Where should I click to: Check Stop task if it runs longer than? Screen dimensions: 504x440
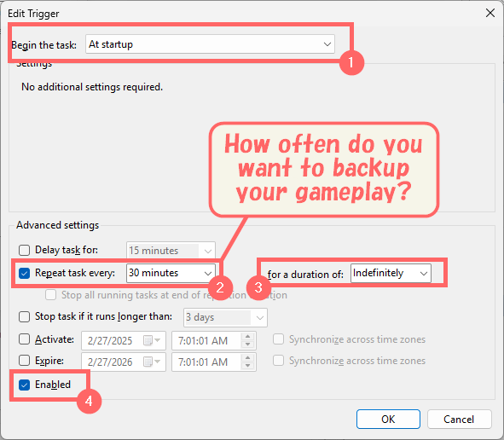(x=24, y=316)
